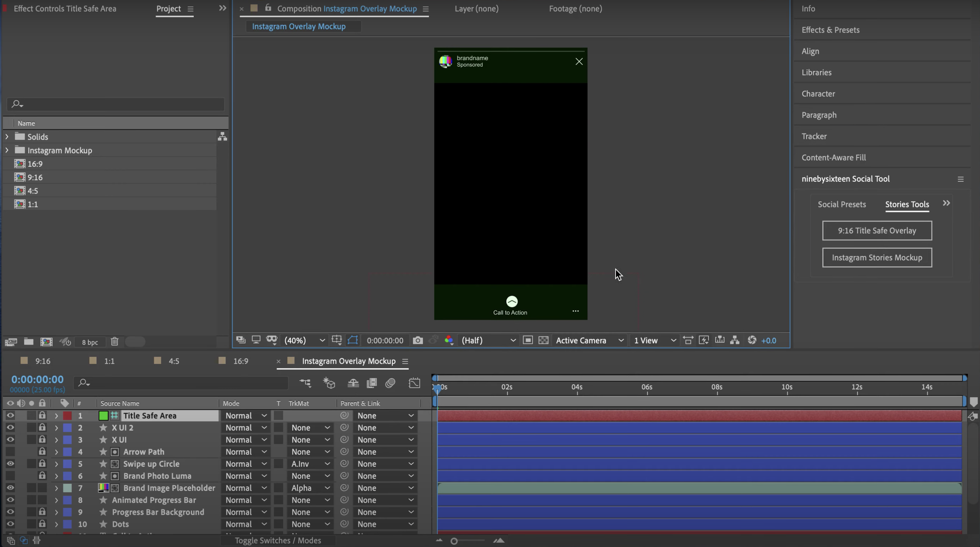Create a new folder in Project panel
The width and height of the screenshot is (980, 547).
(x=29, y=342)
